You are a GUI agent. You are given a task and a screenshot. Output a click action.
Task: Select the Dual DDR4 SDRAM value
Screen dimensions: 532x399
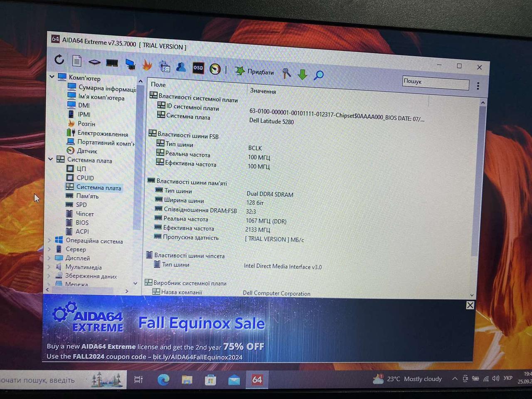point(270,194)
